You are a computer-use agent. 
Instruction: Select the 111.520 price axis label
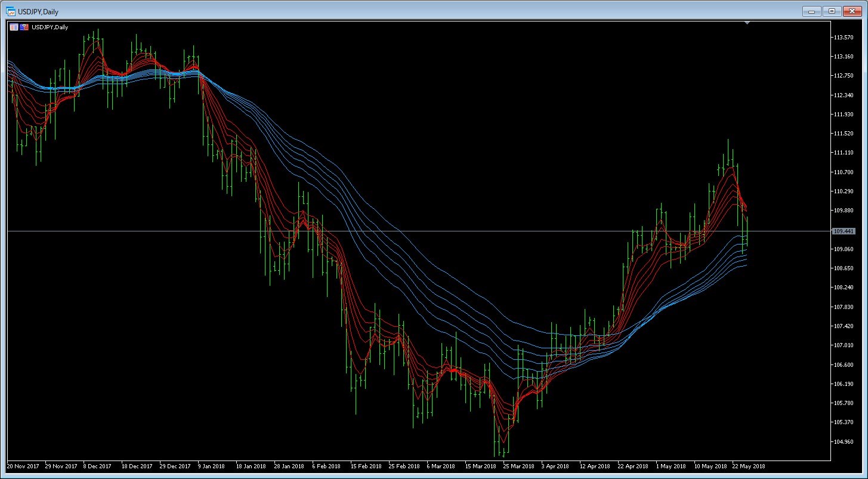click(x=845, y=133)
